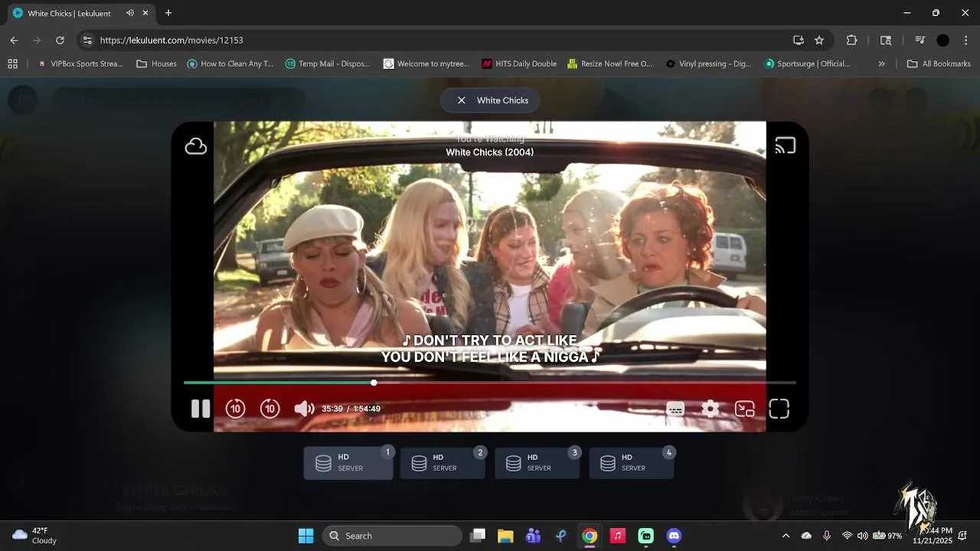Viewport: 980px width, 551px height.
Task: Click the taskbar Search box
Action: pyautogui.click(x=392, y=536)
